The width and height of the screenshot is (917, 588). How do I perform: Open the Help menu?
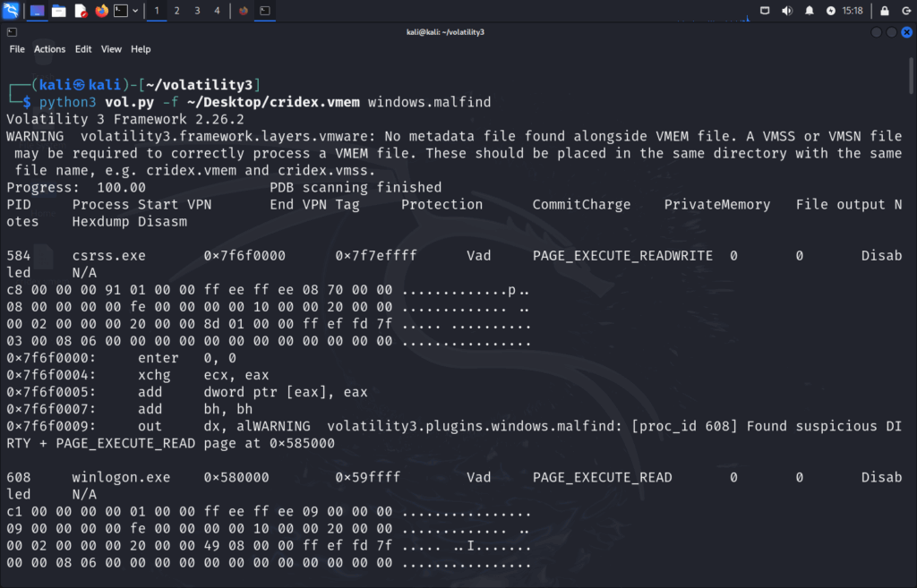click(x=141, y=49)
